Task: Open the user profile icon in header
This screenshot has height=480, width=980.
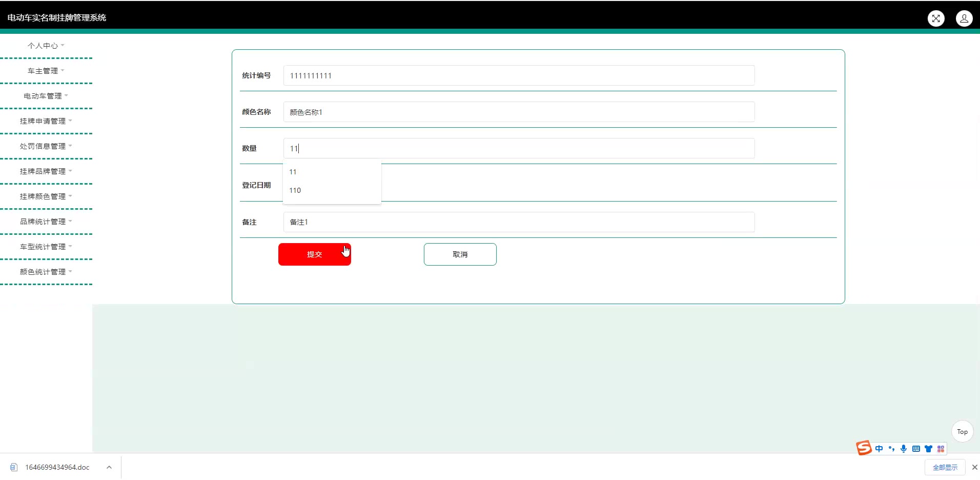Action: tap(964, 18)
